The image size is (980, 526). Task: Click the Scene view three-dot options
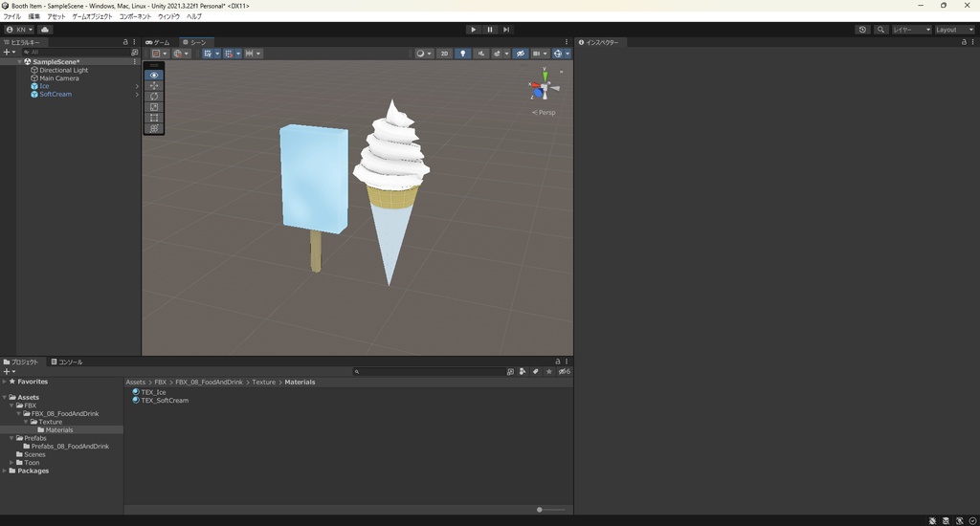pyautogui.click(x=567, y=42)
